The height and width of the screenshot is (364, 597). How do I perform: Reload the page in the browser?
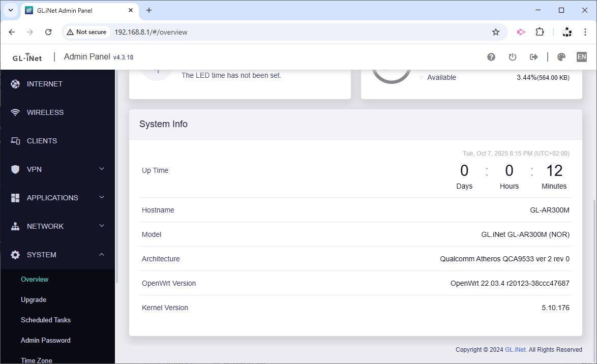click(x=48, y=32)
